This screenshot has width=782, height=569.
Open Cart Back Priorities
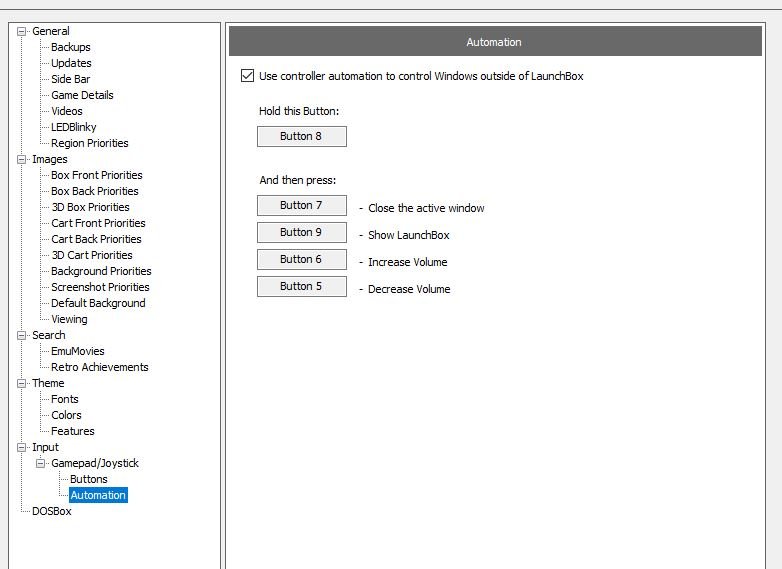point(96,239)
